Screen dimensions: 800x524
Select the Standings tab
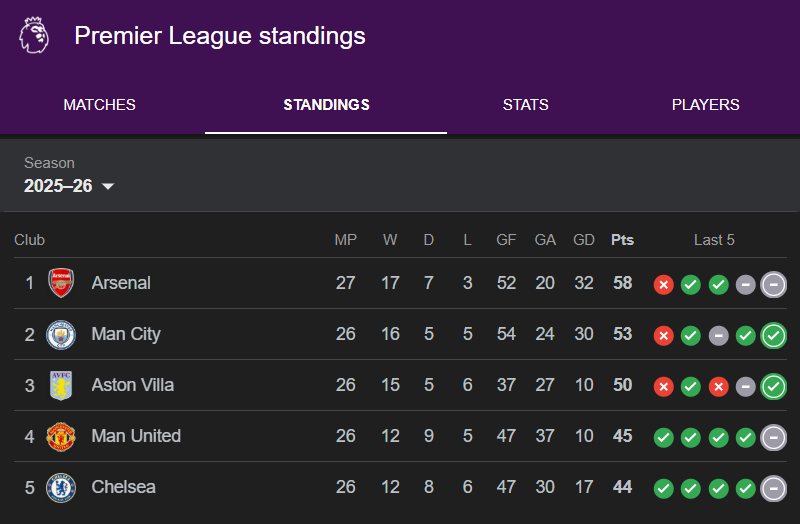point(326,105)
